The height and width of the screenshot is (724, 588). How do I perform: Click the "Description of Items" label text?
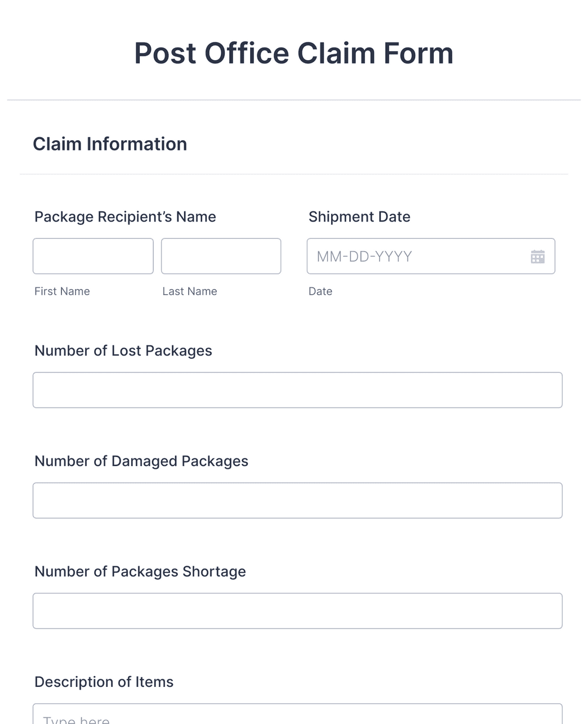tap(104, 682)
